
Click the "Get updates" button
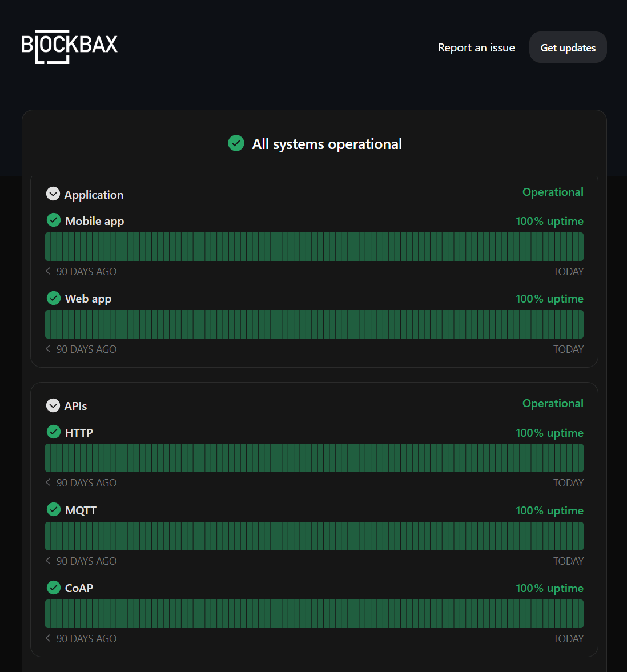[x=568, y=47]
